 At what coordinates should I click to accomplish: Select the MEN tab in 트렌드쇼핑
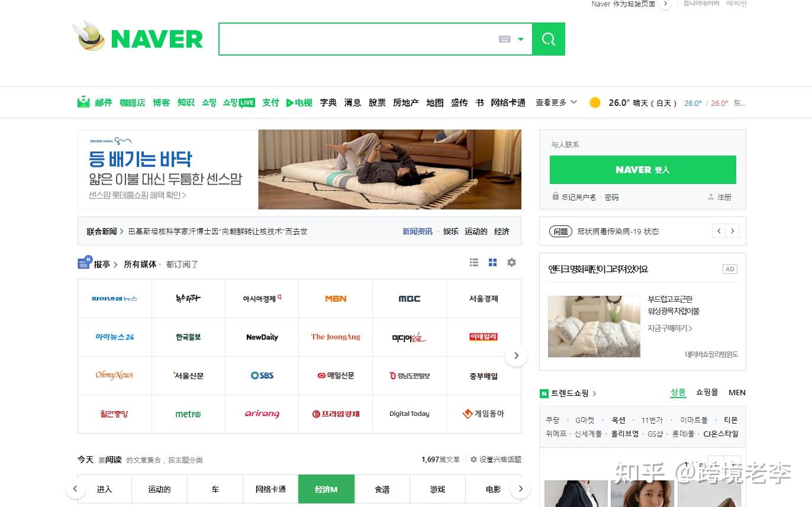[x=737, y=392]
